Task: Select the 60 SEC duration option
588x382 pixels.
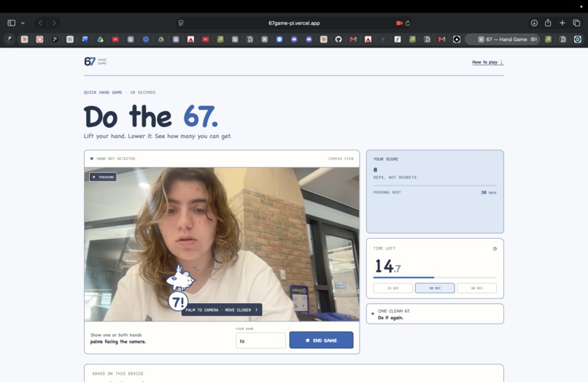Action: point(476,288)
